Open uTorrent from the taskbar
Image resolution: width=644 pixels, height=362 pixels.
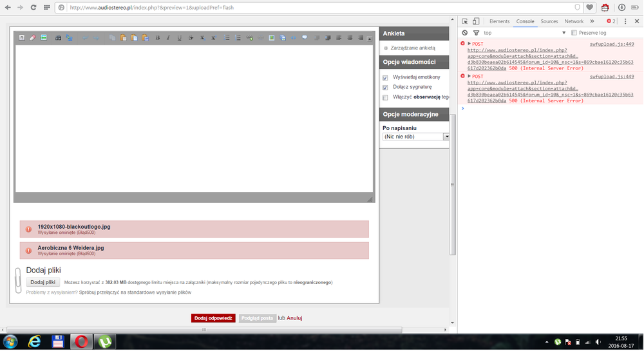(x=105, y=341)
